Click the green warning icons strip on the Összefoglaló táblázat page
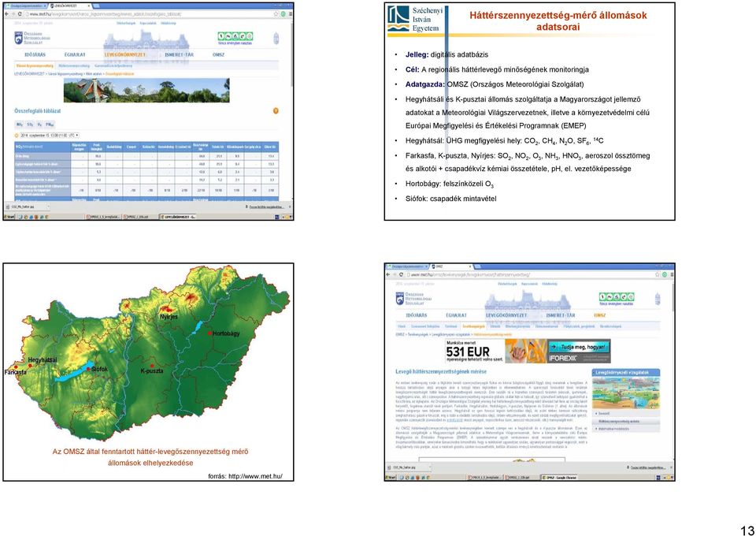This screenshot has height=536, width=756. click(235, 36)
